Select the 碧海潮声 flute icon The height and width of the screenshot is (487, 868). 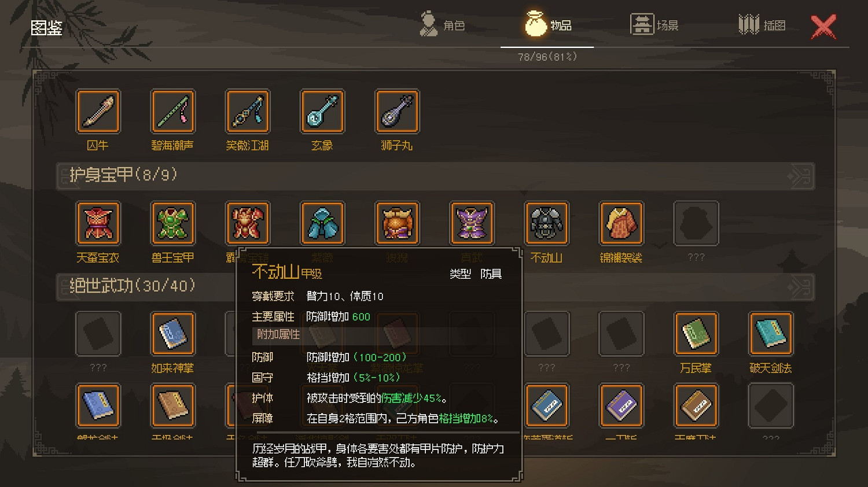point(172,111)
